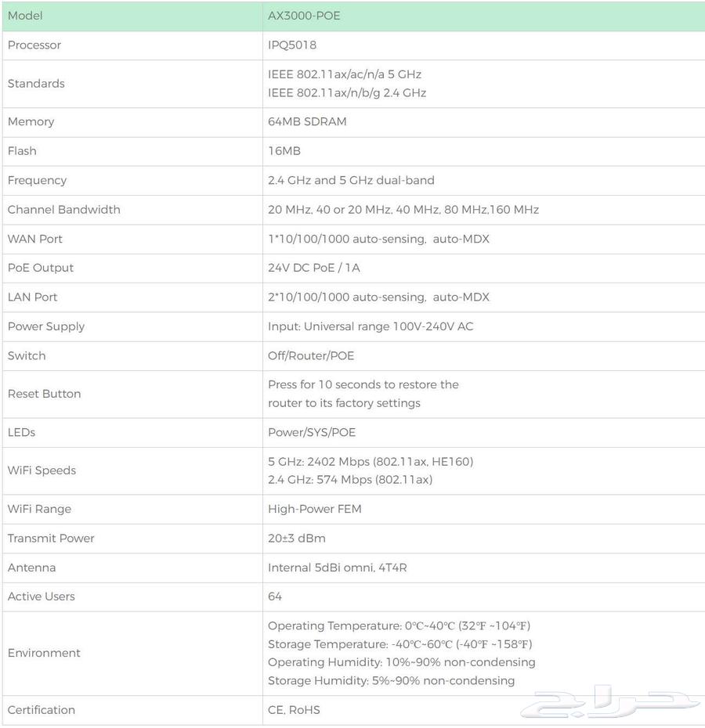This screenshot has height=728, width=705.
Task: Select the Internal 5dBi omni antenna value
Action: [338, 568]
